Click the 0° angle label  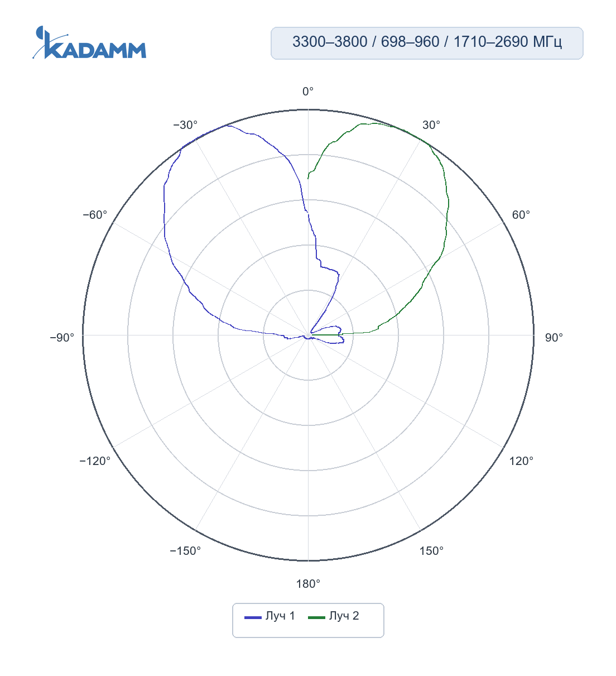point(308,92)
